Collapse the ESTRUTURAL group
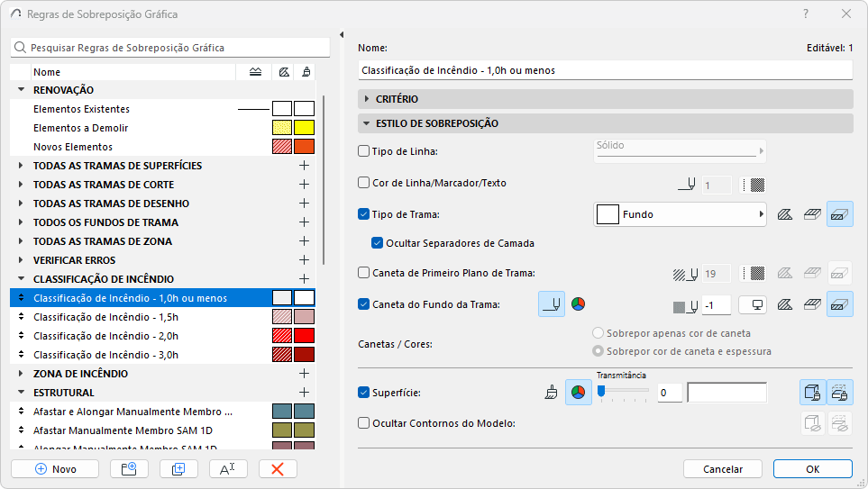 [21, 393]
